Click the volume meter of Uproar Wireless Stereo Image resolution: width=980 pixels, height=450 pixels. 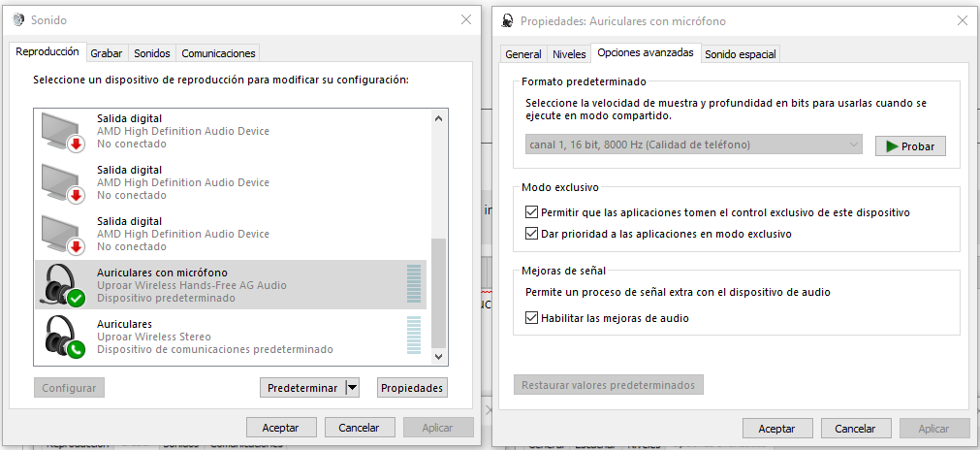414,336
